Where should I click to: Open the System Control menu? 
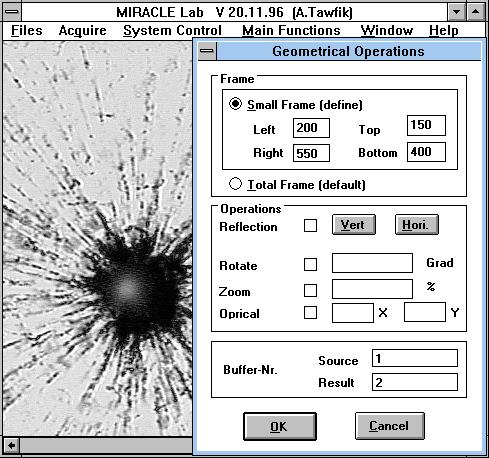[x=172, y=30]
